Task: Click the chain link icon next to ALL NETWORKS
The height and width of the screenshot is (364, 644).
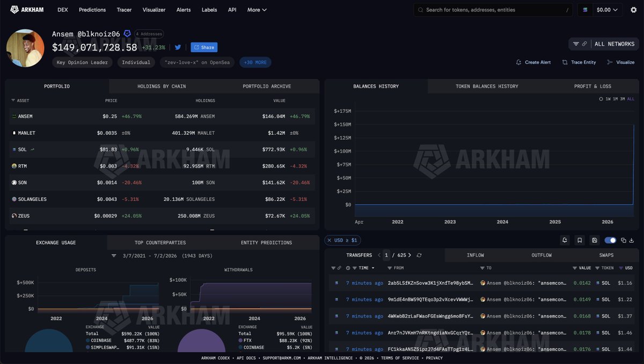Action: [x=584, y=44]
